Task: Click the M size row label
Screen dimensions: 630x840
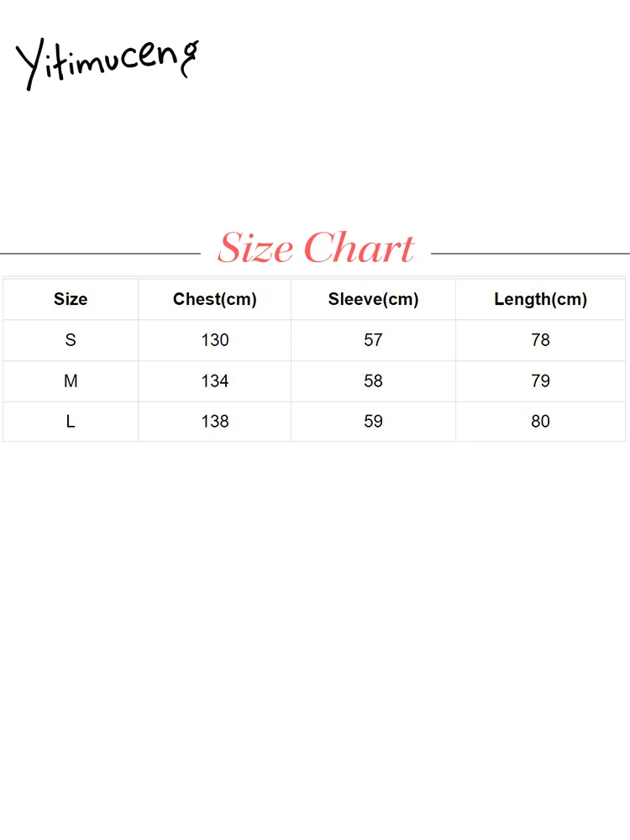Action: (71, 381)
